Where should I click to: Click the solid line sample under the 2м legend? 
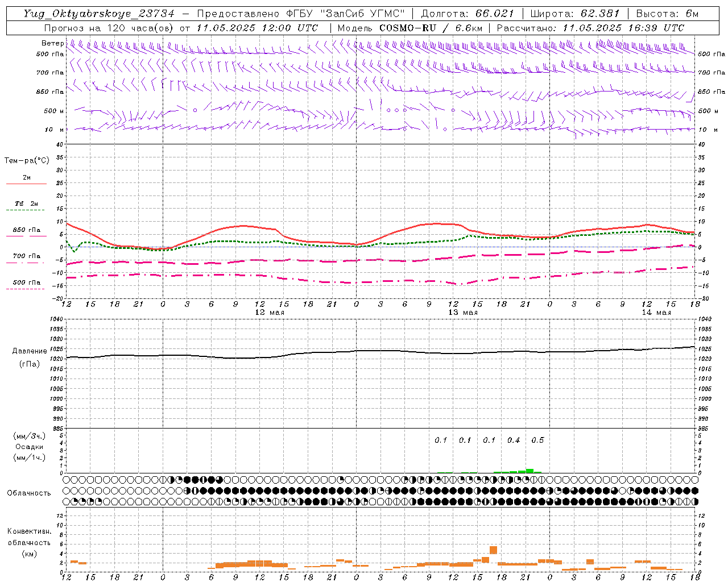pyautogui.click(x=26, y=184)
